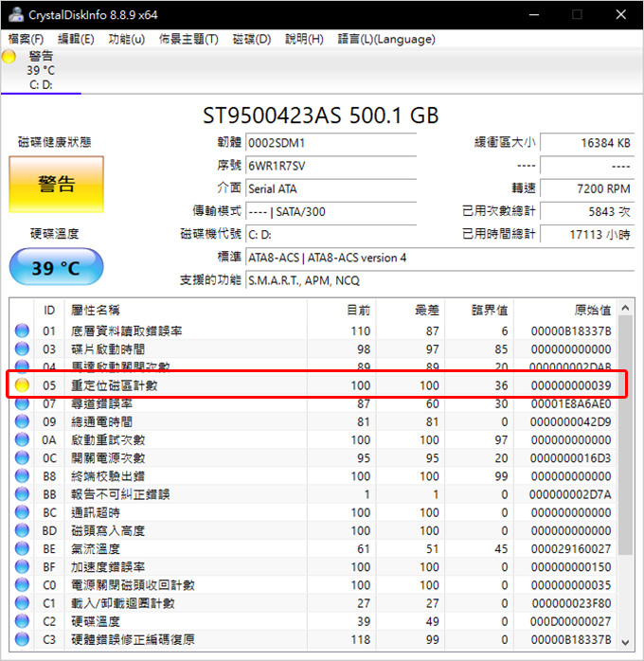Click the blue status icon for attribute 09
Viewport: 644px width, 661px height.
(x=22, y=421)
